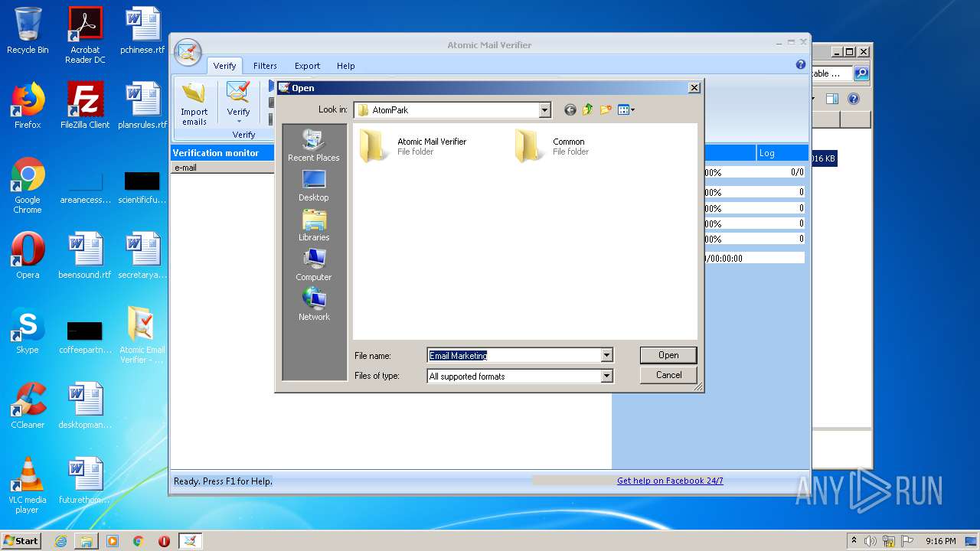The image size is (980, 551).
Task: Select beensound.rtf desktop file
Action: point(85,256)
